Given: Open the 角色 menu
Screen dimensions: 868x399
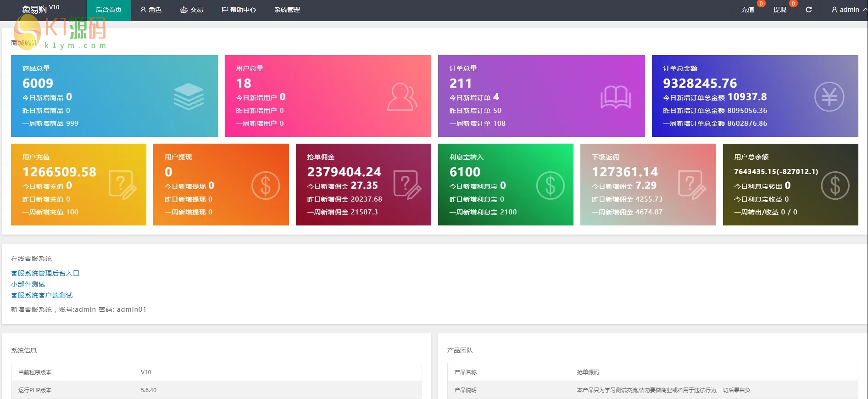Looking at the screenshot, I should 150,10.
